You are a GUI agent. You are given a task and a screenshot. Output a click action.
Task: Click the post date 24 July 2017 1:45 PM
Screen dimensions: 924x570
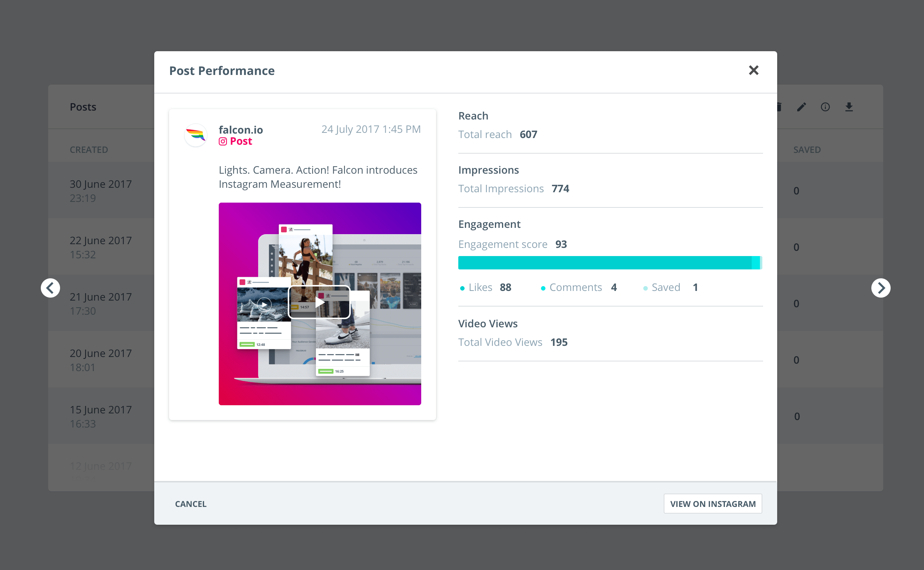point(371,129)
